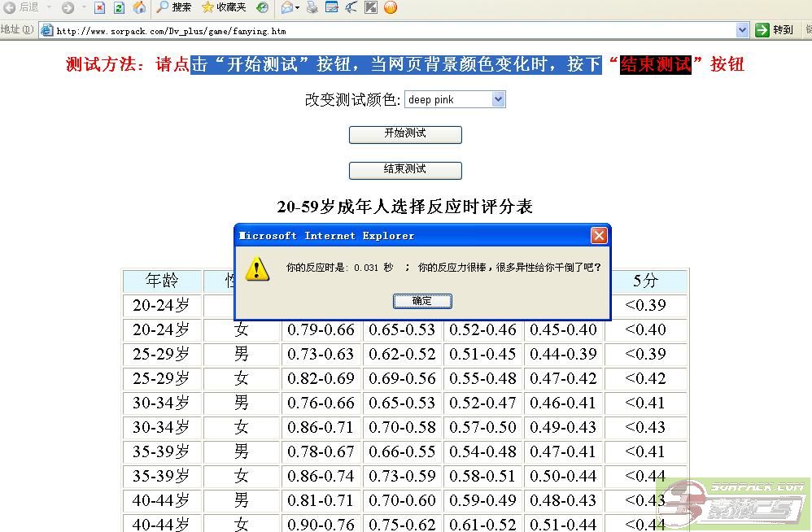
Task: Click the 结束测试 button
Action: coord(405,170)
